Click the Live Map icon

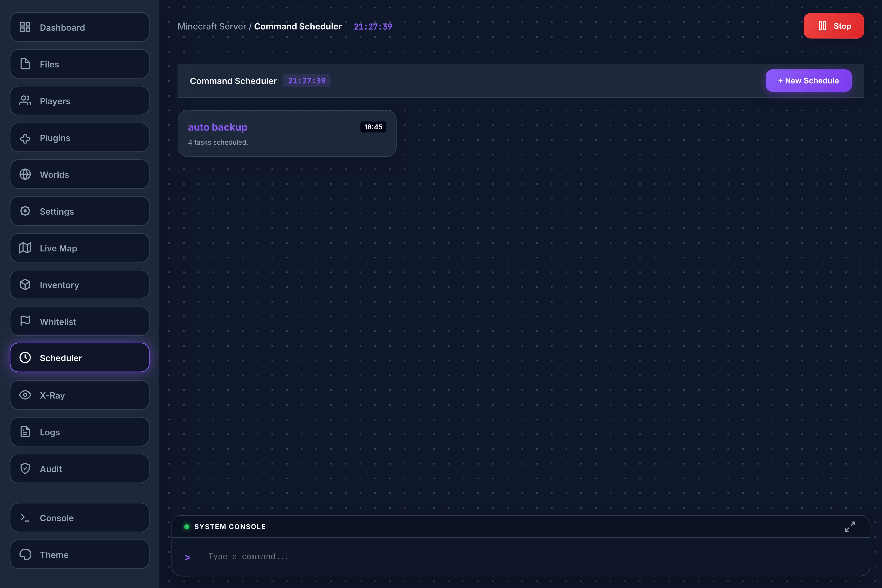(25, 248)
